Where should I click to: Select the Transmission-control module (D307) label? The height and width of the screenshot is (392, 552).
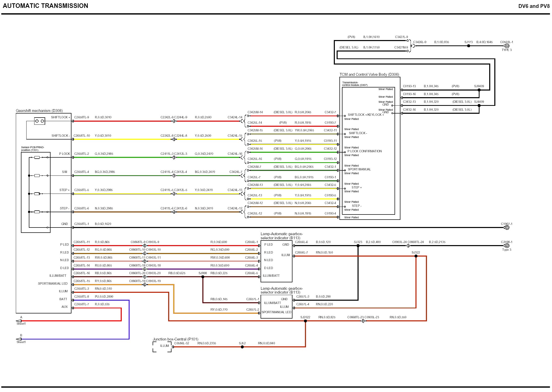[x=355, y=84]
